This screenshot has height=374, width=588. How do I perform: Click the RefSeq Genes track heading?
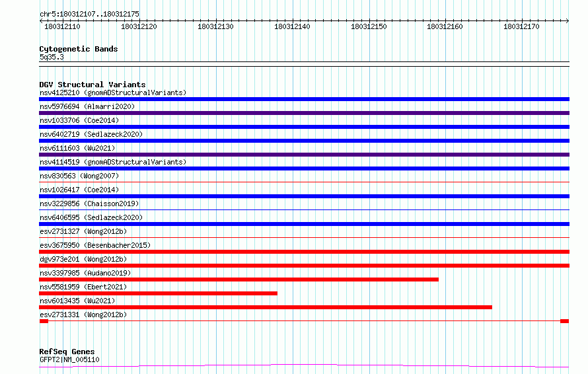click(67, 352)
